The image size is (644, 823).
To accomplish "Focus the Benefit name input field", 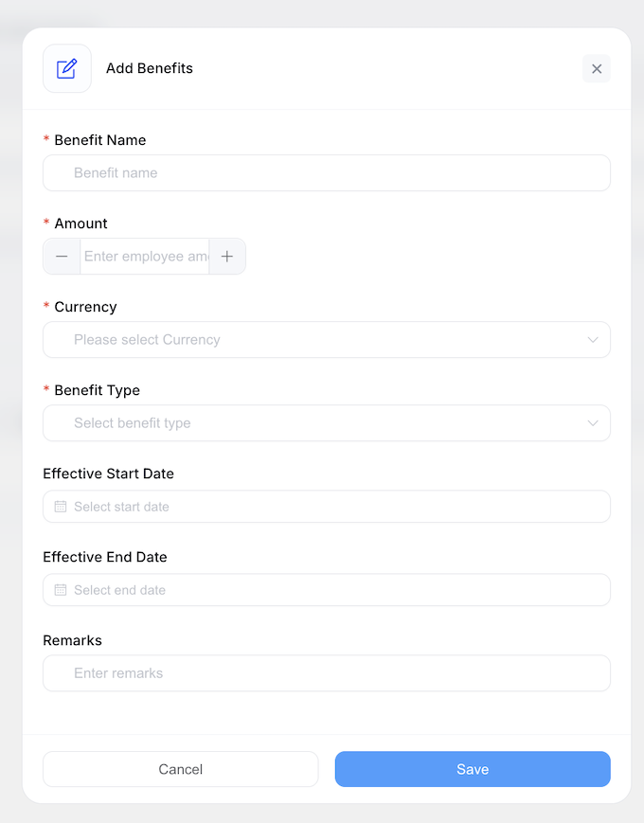I will pyautogui.click(x=327, y=173).
